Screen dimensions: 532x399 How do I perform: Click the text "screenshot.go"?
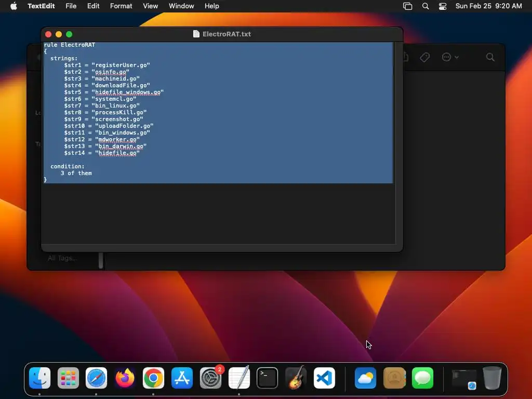click(x=117, y=119)
